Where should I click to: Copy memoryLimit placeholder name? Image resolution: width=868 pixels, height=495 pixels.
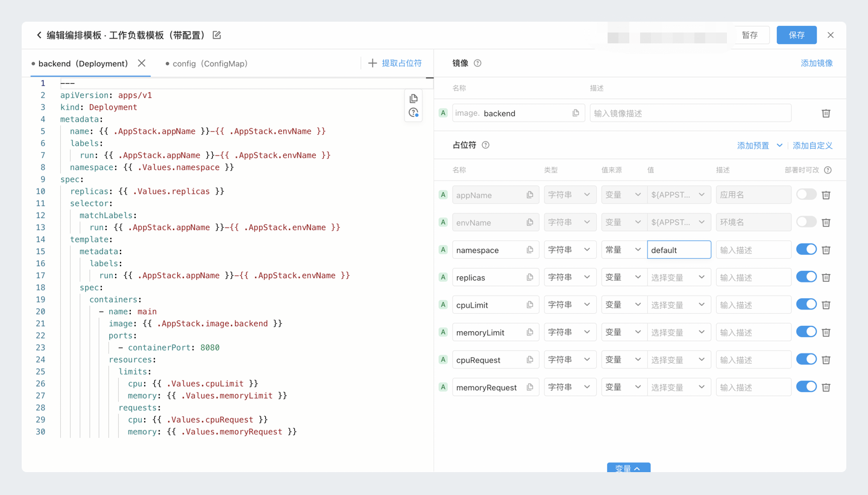[530, 332]
